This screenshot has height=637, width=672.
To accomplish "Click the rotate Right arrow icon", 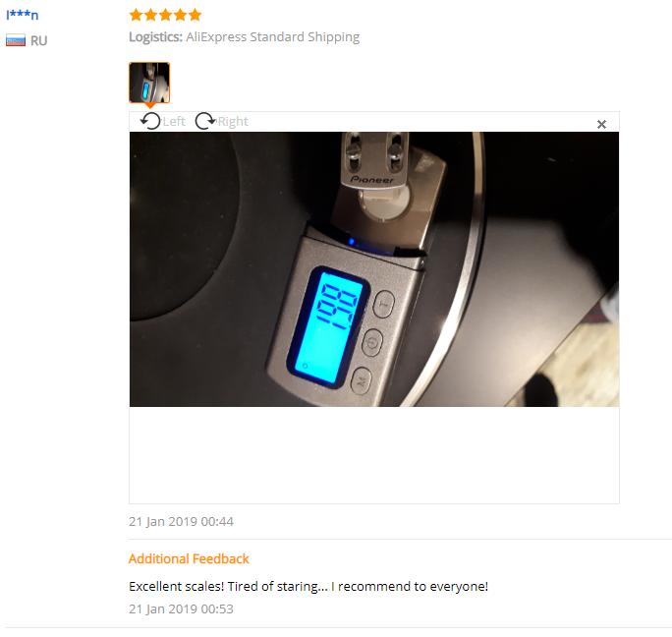I will (x=205, y=121).
